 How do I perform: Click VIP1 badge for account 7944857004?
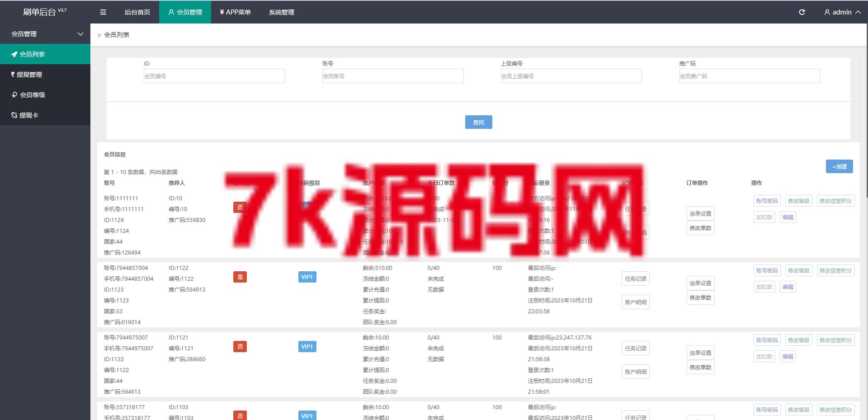307,277
